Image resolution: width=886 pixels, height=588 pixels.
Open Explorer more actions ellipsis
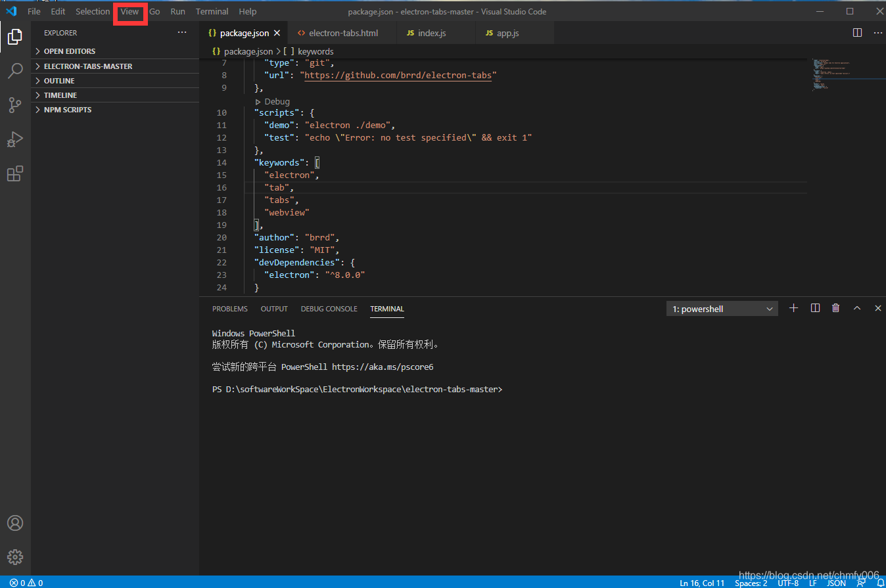(182, 32)
